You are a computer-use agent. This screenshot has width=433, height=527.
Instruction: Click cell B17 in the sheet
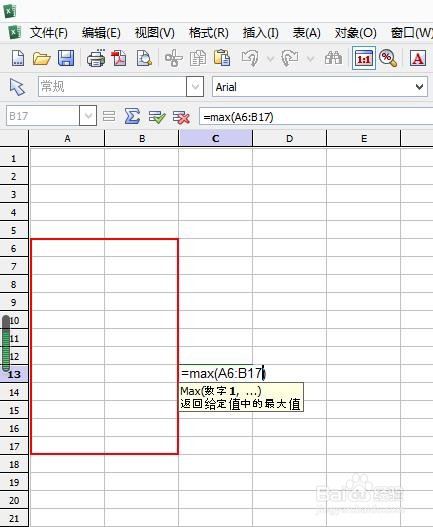click(x=142, y=446)
